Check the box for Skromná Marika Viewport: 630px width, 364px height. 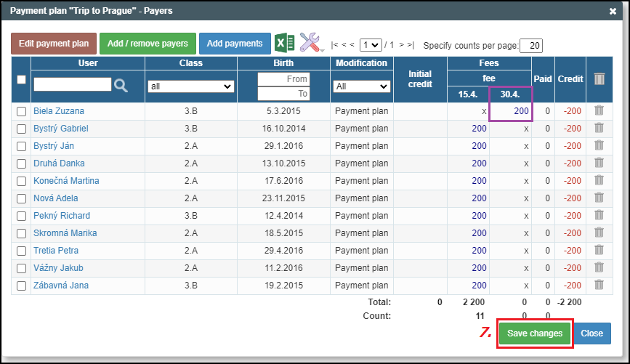click(21, 233)
